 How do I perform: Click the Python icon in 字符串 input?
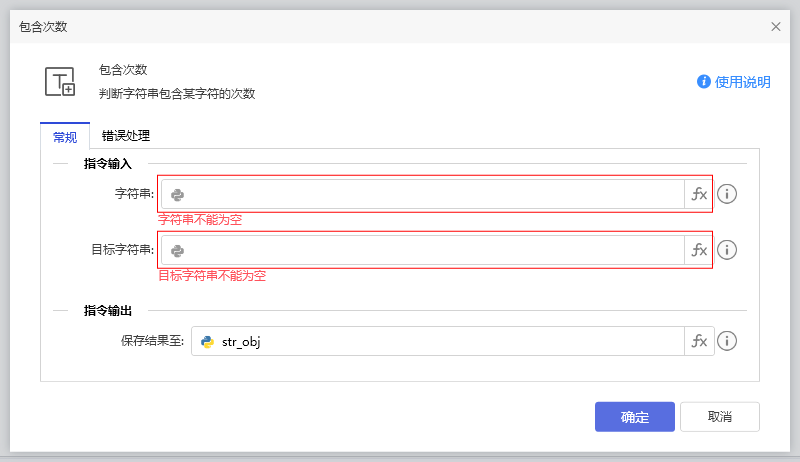coord(177,194)
